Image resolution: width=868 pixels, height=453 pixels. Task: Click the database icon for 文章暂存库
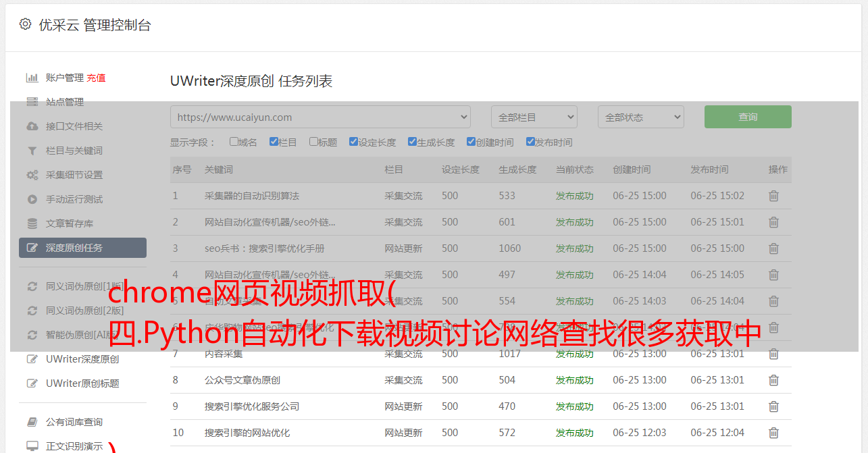point(32,223)
